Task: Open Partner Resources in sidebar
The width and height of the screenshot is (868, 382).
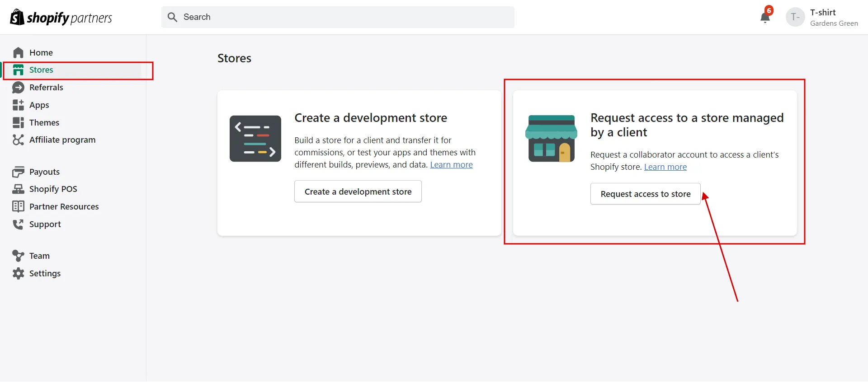Action: point(64,207)
